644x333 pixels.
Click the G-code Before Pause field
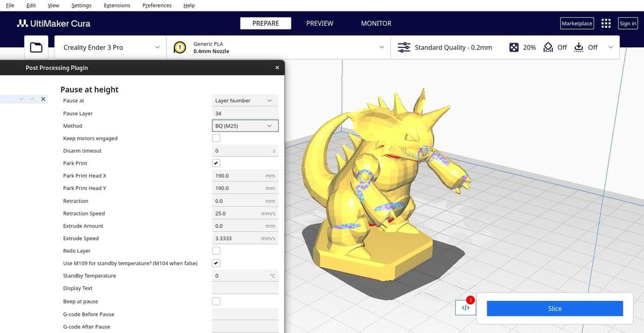(245, 314)
